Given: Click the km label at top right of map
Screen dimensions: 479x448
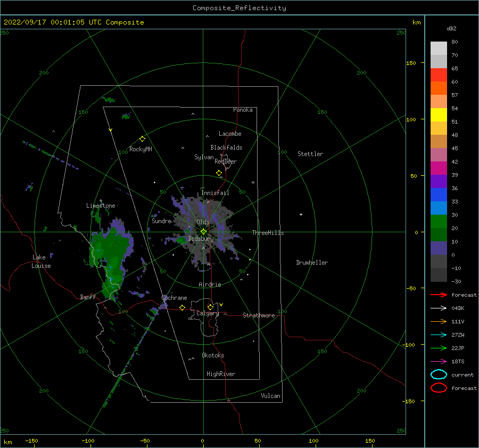Looking at the screenshot, I should [416, 22].
